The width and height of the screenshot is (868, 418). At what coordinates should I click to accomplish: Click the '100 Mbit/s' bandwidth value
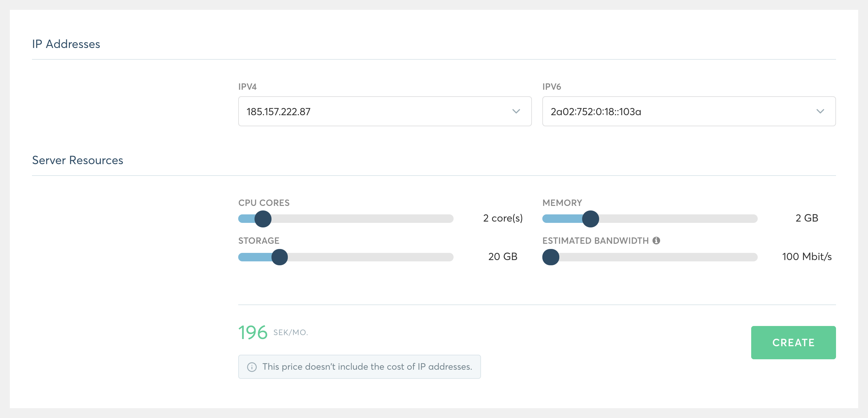(x=807, y=257)
